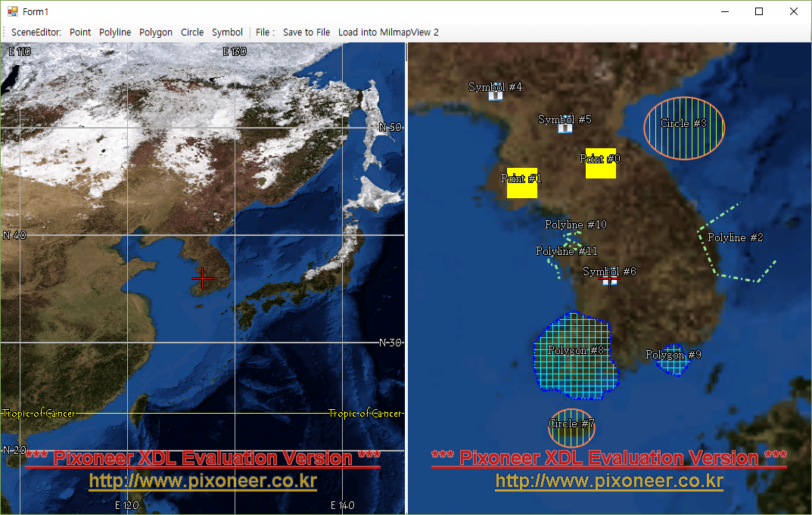The width and height of the screenshot is (812, 515).
Task: Select the yellow Point #0 square
Action: click(601, 163)
